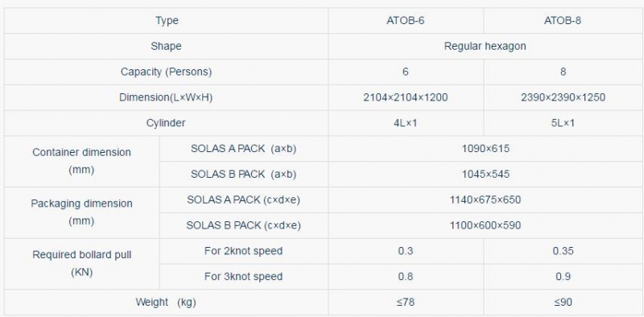The width and height of the screenshot is (644, 317).
Task: Click the For 3knot speed label
Action: click(x=244, y=276)
